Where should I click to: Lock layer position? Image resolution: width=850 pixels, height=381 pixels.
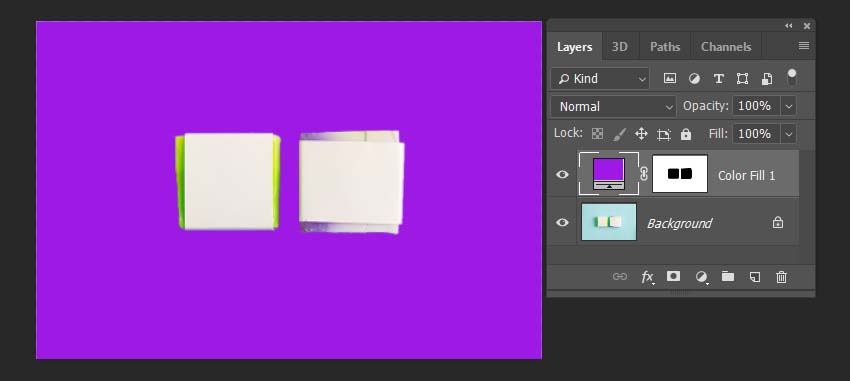641,134
